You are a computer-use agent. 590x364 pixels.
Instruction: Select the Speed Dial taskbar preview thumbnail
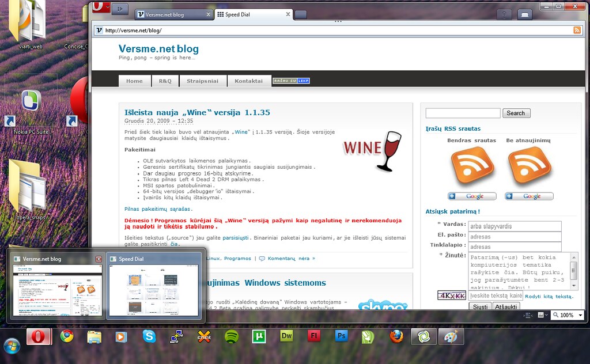154,290
